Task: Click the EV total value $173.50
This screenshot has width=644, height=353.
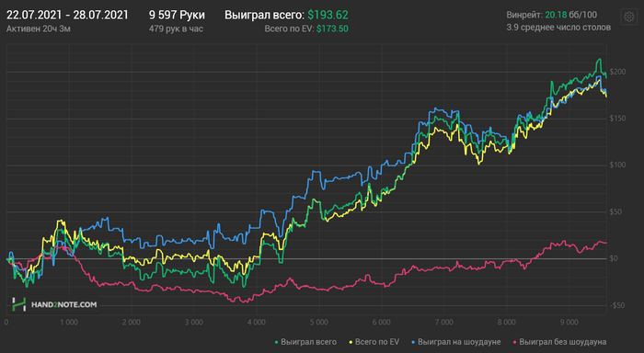Action: point(332,28)
